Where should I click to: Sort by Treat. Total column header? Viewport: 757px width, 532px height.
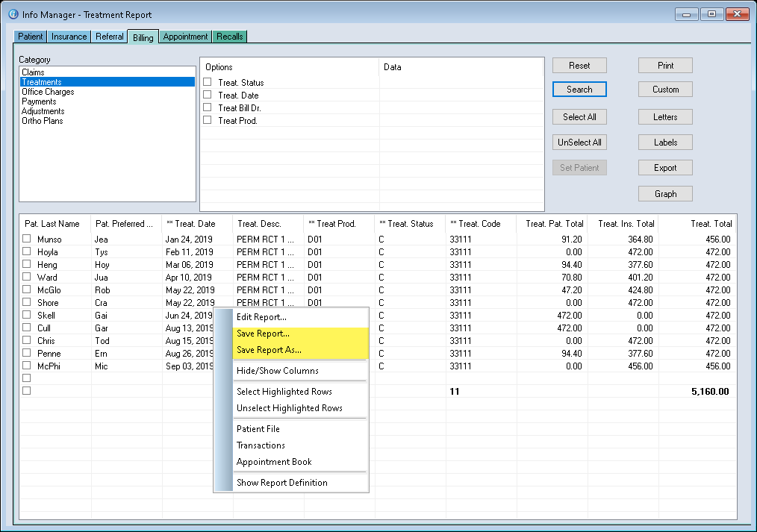(710, 224)
